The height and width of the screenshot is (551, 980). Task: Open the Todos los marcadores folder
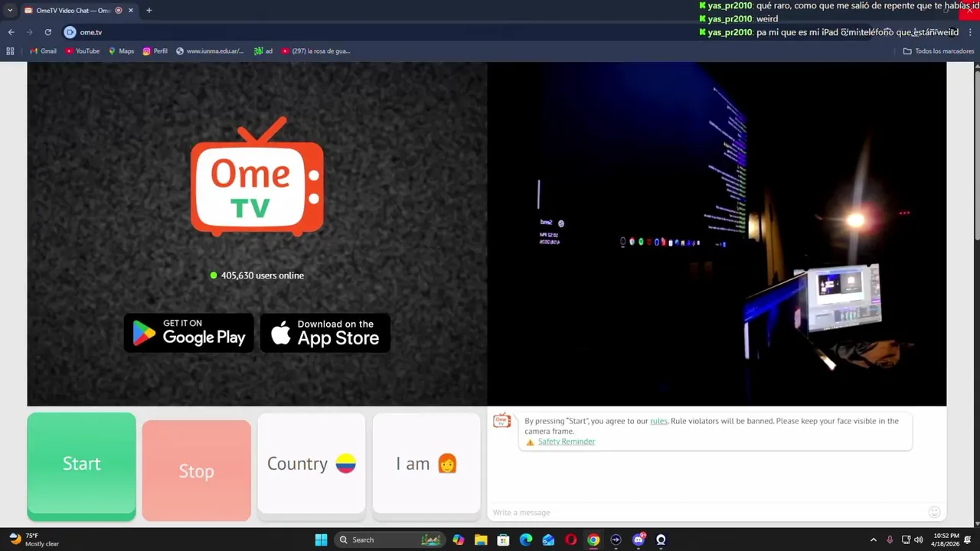[939, 51]
